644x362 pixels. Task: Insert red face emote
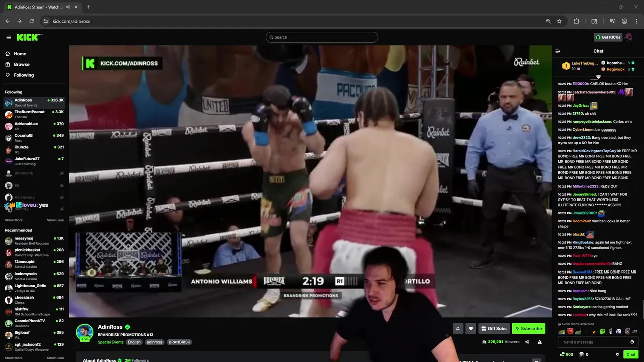(x=570, y=331)
